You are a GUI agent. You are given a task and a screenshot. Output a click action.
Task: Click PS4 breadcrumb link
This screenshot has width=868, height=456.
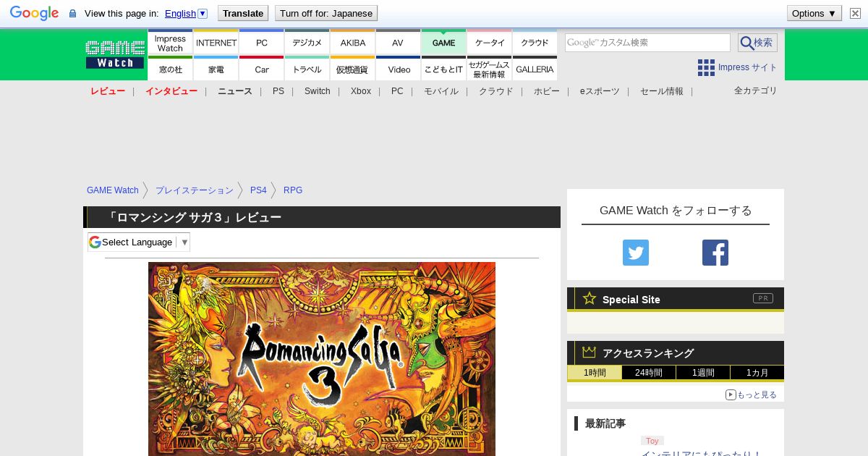tap(258, 190)
